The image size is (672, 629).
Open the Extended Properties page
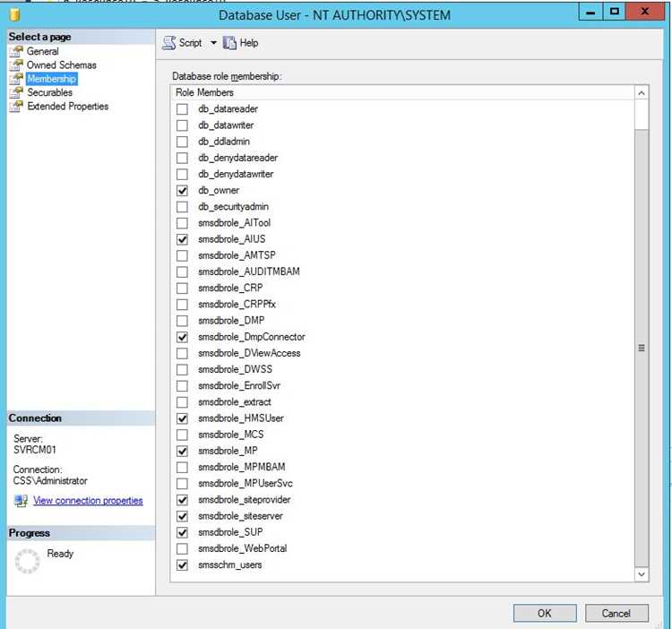[x=68, y=107]
